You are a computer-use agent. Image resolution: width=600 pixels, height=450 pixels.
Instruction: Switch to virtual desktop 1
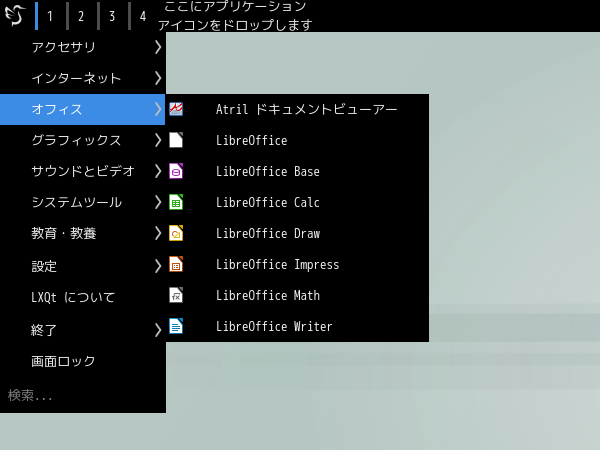click(x=50, y=16)
